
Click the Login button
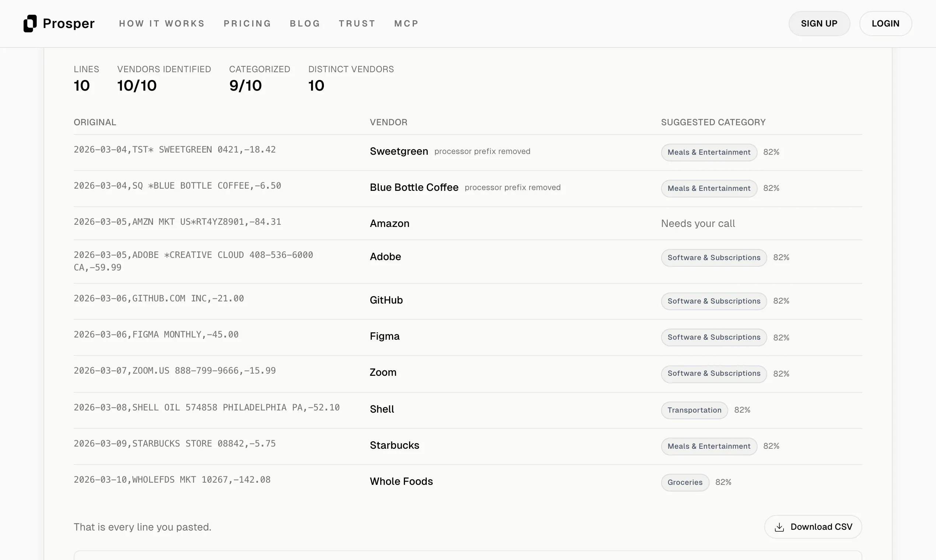click(886, 24)
